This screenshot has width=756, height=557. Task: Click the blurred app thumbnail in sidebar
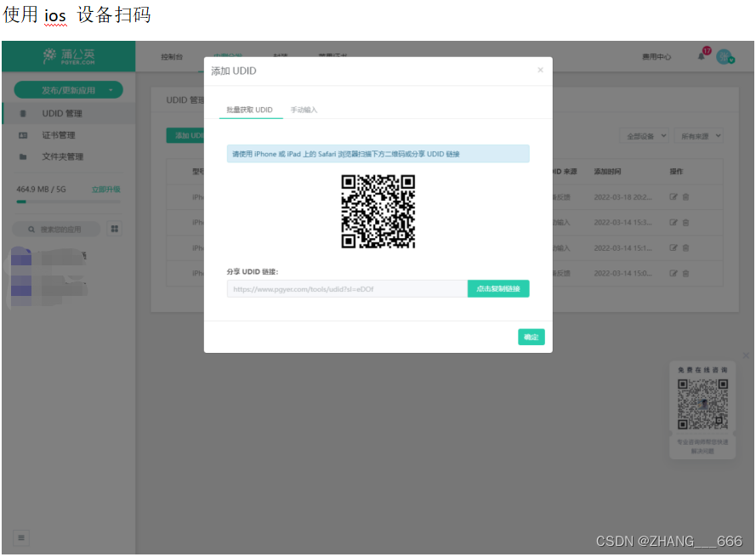click(x=22, y=276)
